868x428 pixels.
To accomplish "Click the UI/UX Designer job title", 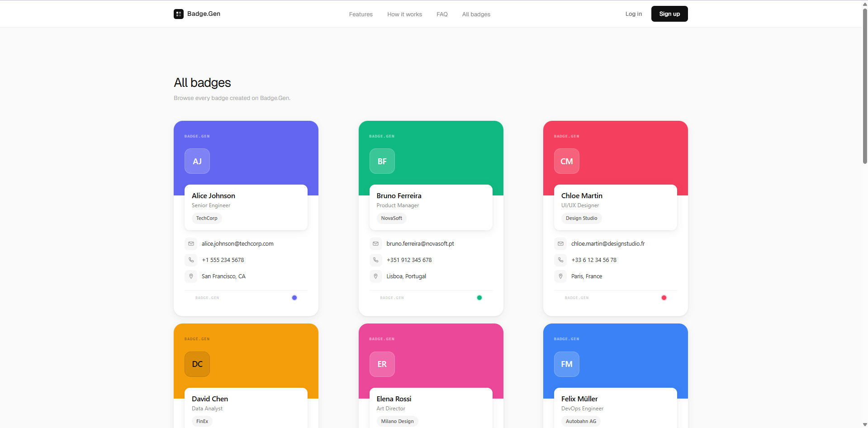I will click(x=580, y=205).
